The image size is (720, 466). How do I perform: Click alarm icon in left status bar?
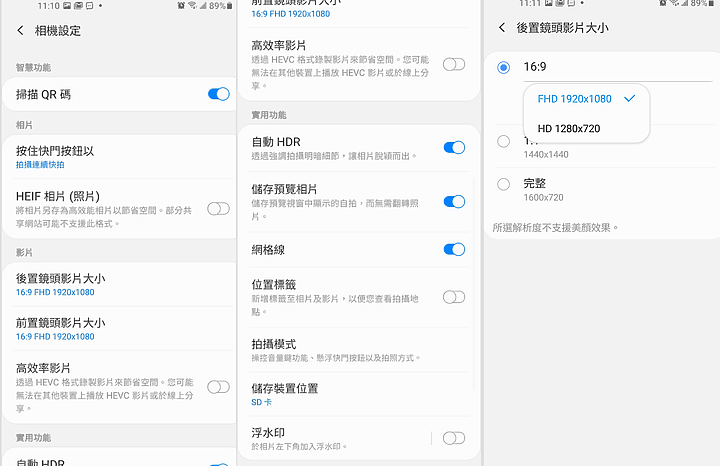181,6
